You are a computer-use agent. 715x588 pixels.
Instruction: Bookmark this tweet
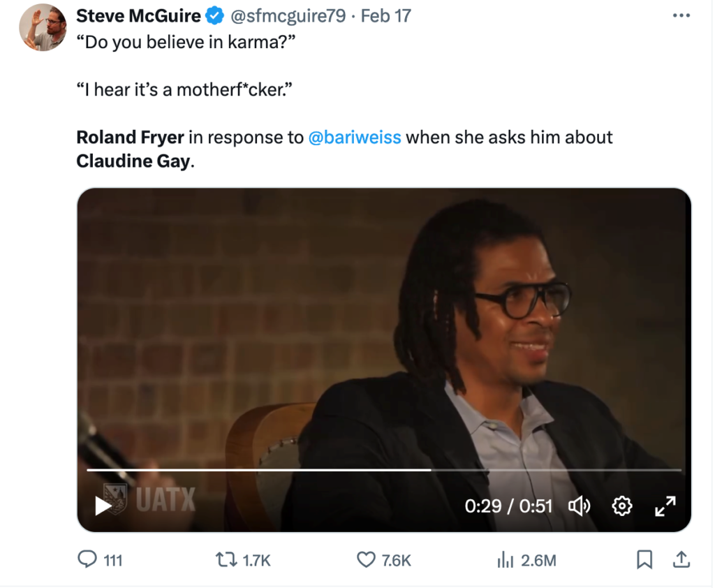[644, 559]
